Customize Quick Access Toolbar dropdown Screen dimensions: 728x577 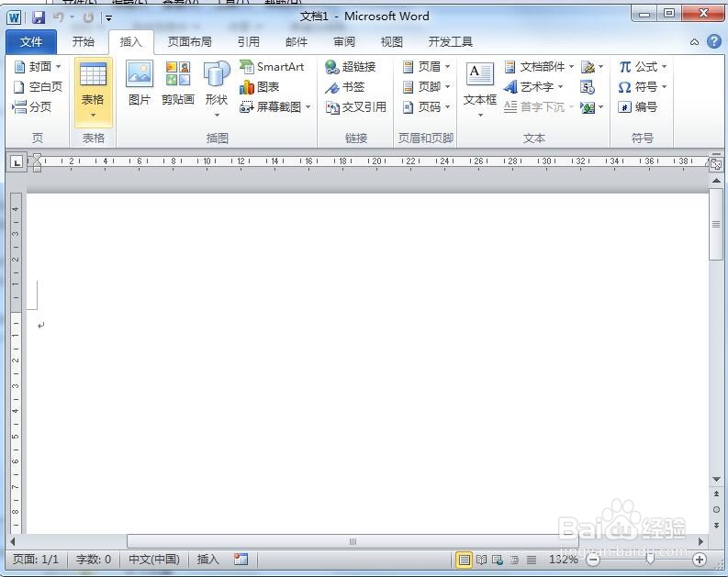pos(108,18)
